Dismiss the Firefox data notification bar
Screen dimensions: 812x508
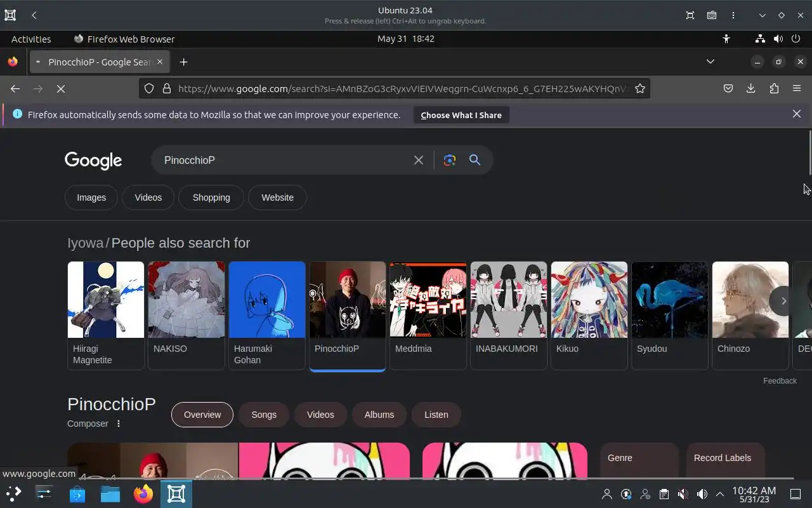[x=797, y=114]
